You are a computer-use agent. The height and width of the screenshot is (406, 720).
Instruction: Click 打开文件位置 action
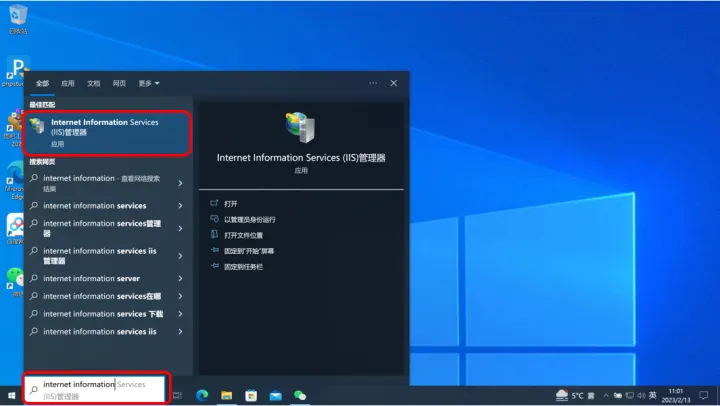pos(244,235)
